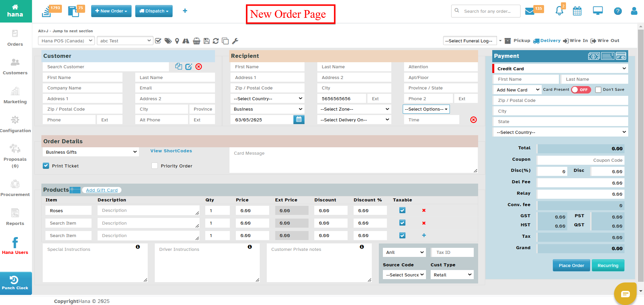
Task: Clear customer with the red X icon
Action: pos(199,67)
